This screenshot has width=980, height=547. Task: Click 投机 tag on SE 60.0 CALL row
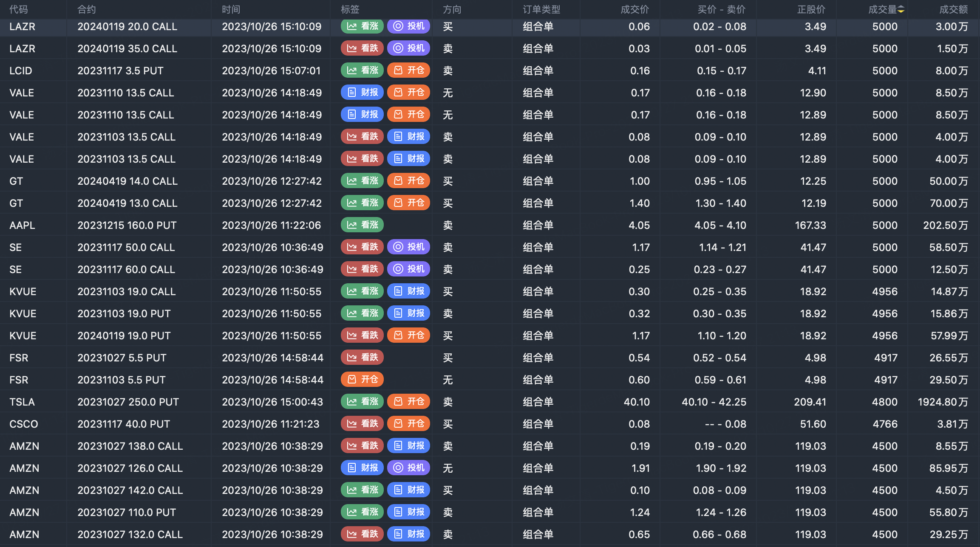[408, 269]
